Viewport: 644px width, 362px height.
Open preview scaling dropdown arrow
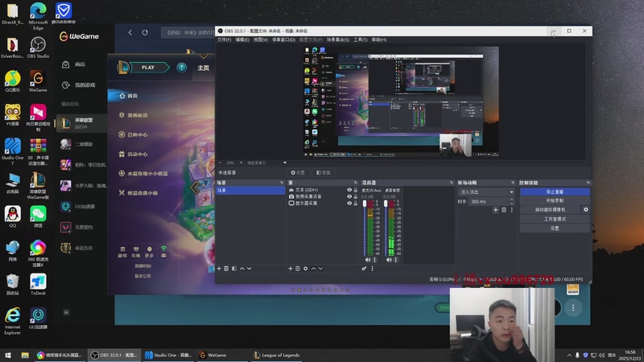[285, 163]
